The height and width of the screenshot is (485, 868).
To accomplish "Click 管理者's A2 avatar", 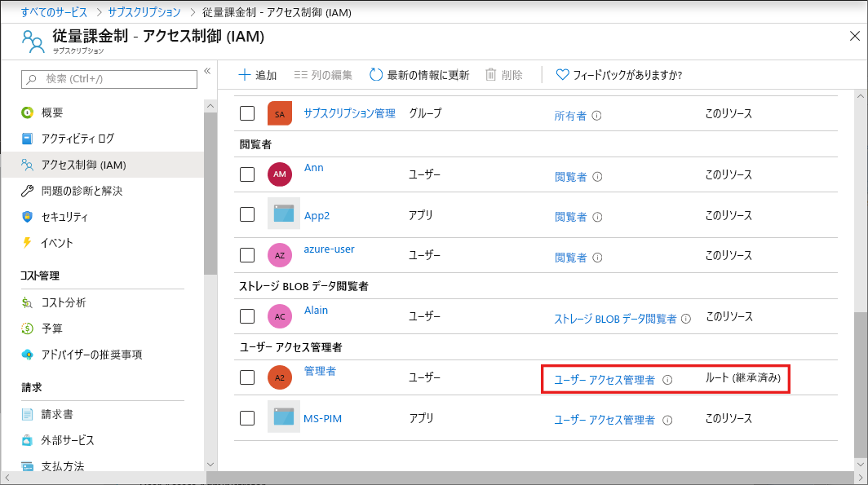I will pos(280,377).
